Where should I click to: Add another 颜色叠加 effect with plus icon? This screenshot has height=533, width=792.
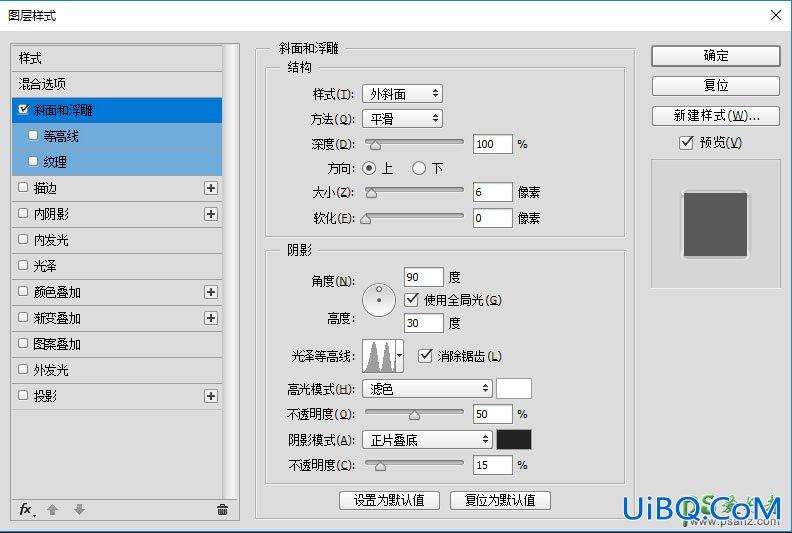pyautogui.click(x=211, y=292)
